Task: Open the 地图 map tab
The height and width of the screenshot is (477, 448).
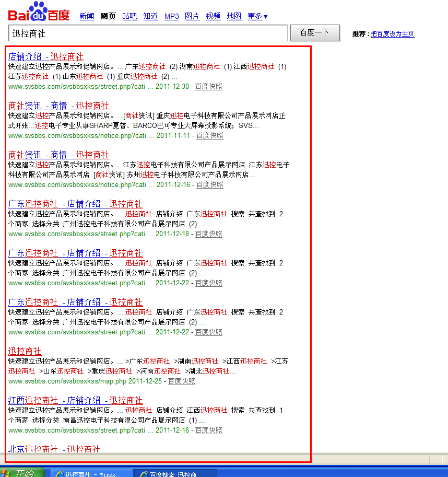Action: pyautogui.click(x=234, y=16)
